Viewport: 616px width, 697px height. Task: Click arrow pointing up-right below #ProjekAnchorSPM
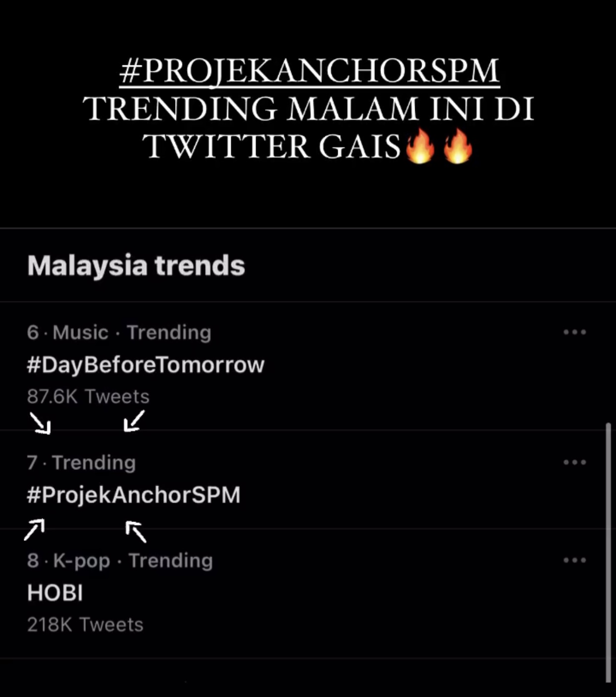(x=34, y=529)
